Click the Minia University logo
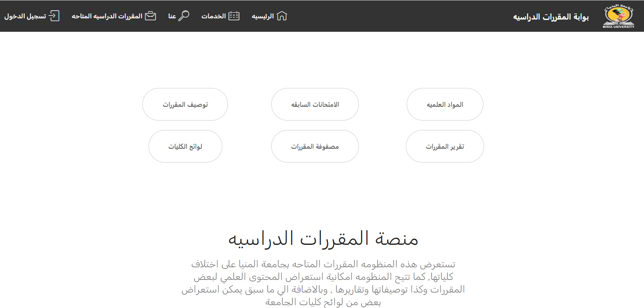Viewport: 644px width, 308px height. pos(618,16)
